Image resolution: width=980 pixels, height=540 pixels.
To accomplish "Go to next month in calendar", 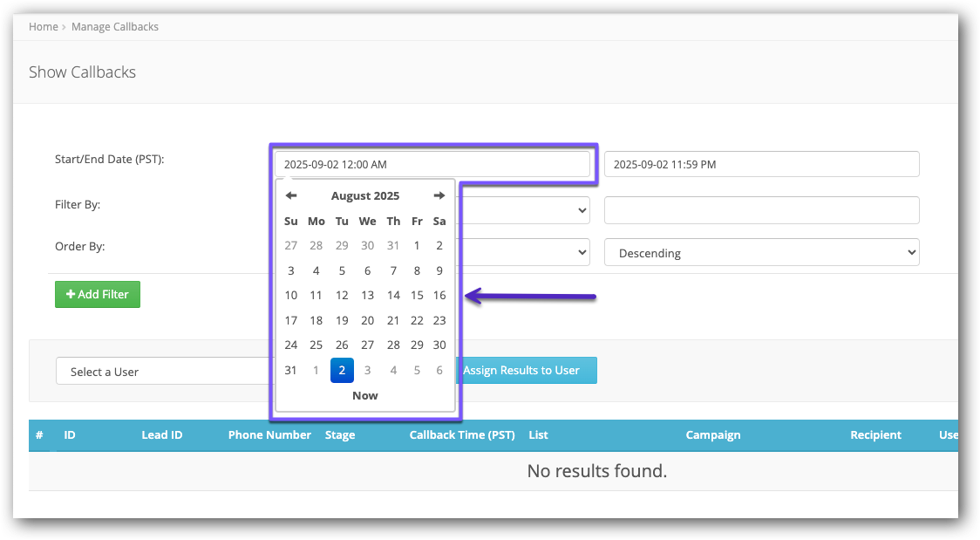I will click(439, 195).
